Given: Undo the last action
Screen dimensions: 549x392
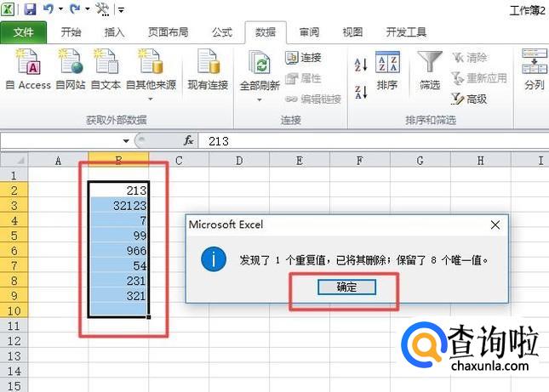Looking at the screenshot, I should pyautogui.click(x=49, y=9).
